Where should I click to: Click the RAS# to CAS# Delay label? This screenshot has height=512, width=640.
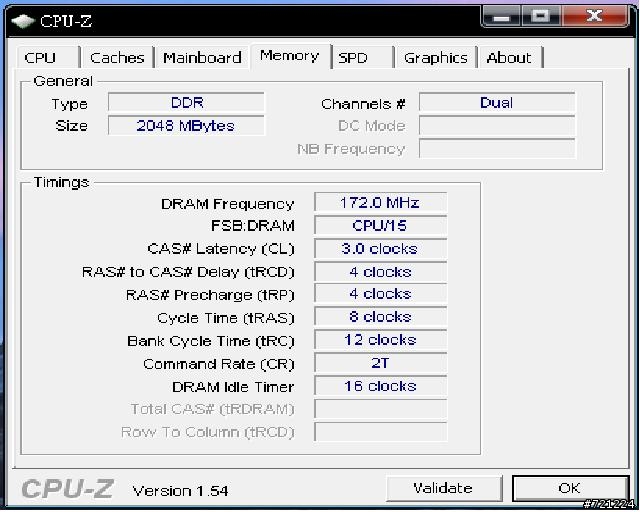[188, 272]
